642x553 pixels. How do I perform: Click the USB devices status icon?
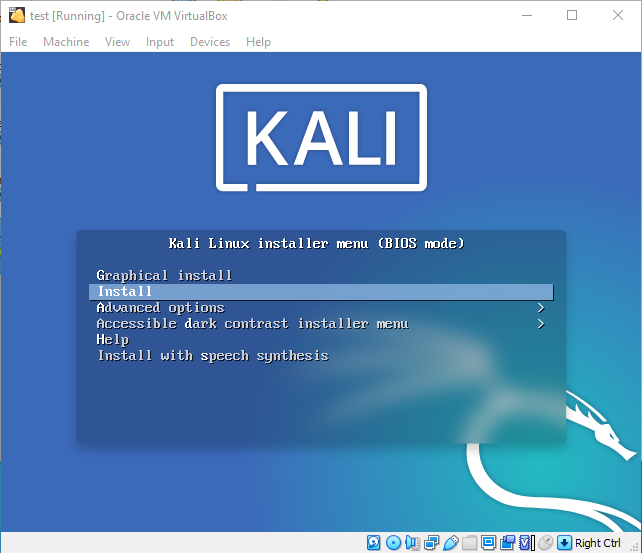click(x=450, y=543)
